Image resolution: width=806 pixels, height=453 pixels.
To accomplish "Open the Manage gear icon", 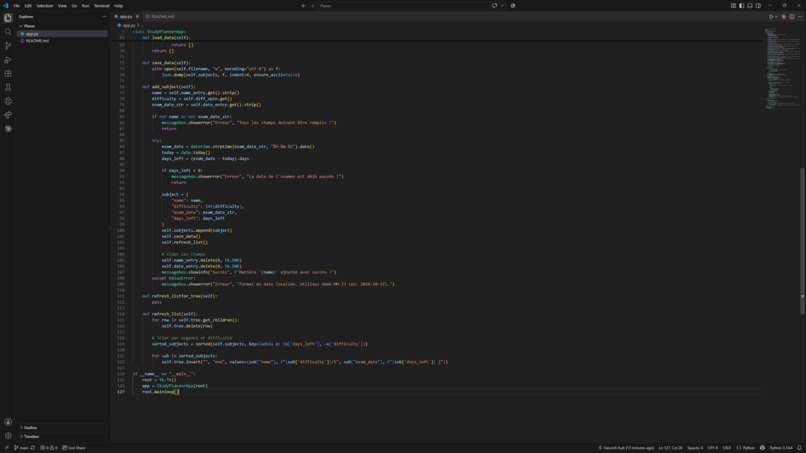I will tap(8, 436).
